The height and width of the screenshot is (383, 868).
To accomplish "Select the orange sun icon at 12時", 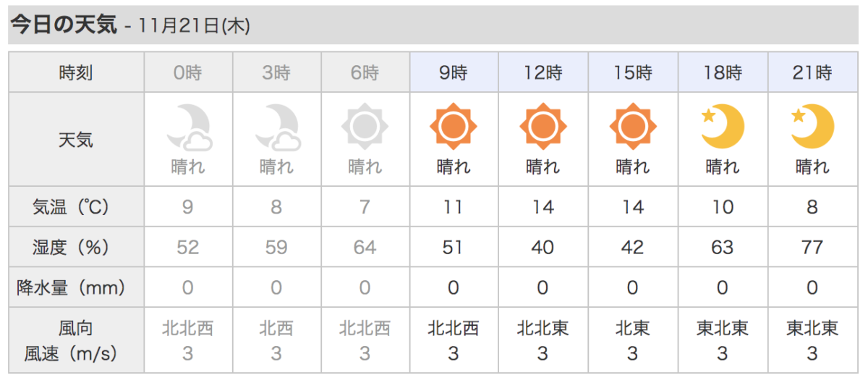I will point(543,127).
